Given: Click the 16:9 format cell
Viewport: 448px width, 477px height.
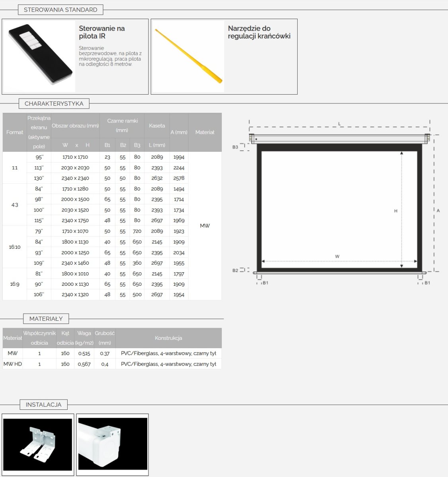Looking at the screenshot, I should point(15,284).
